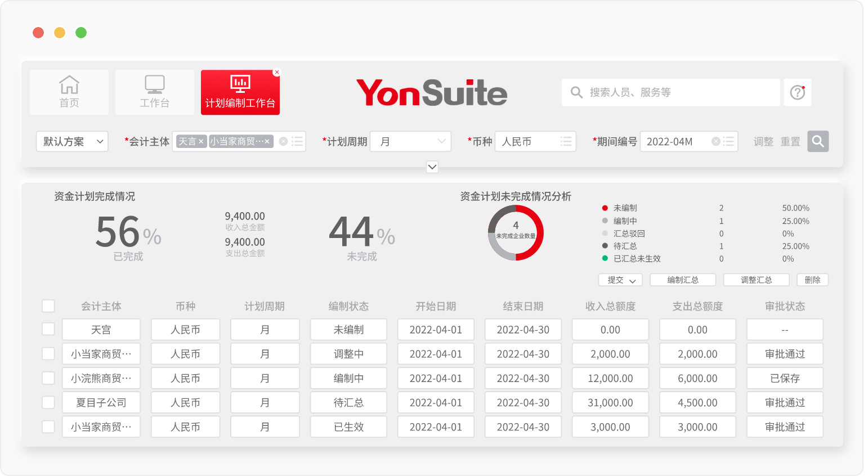Toggle the select-all checkbox in table header
This screenshot has width=868, height=476.
(x=48, y=306)
